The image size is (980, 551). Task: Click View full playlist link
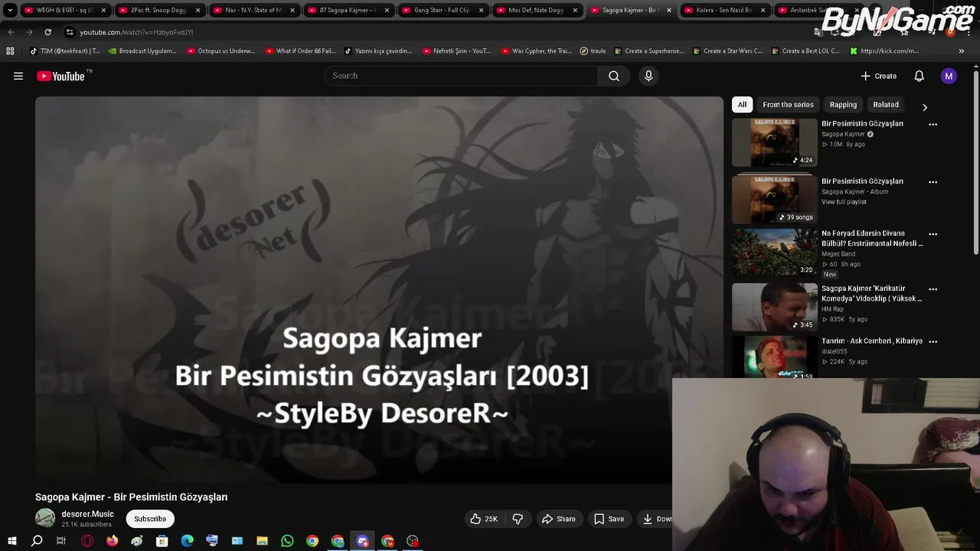(844, 202)
